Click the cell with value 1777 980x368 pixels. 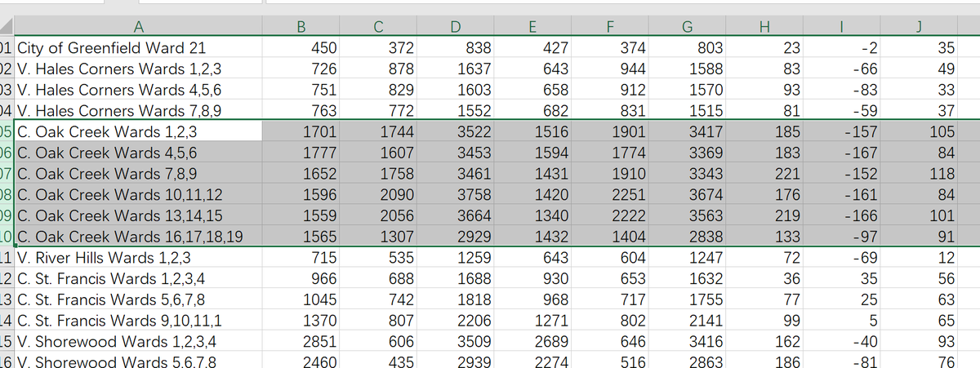point(301,152)
